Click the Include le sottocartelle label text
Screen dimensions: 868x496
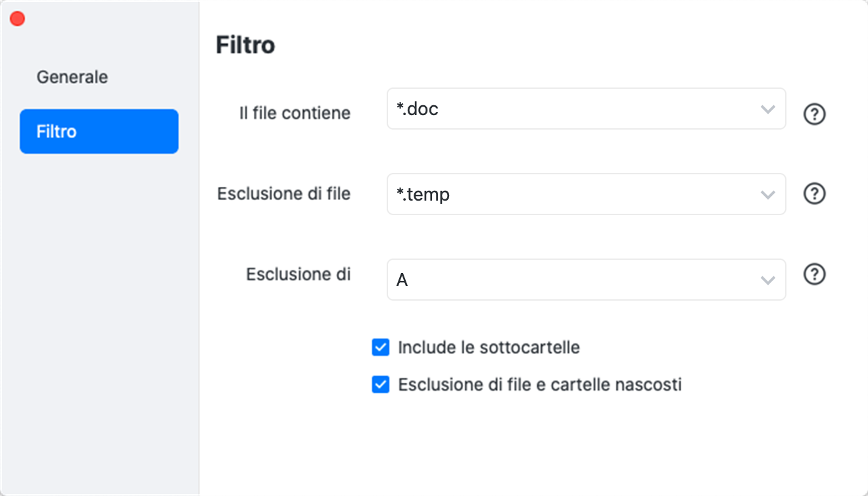(x=489, y=347)
